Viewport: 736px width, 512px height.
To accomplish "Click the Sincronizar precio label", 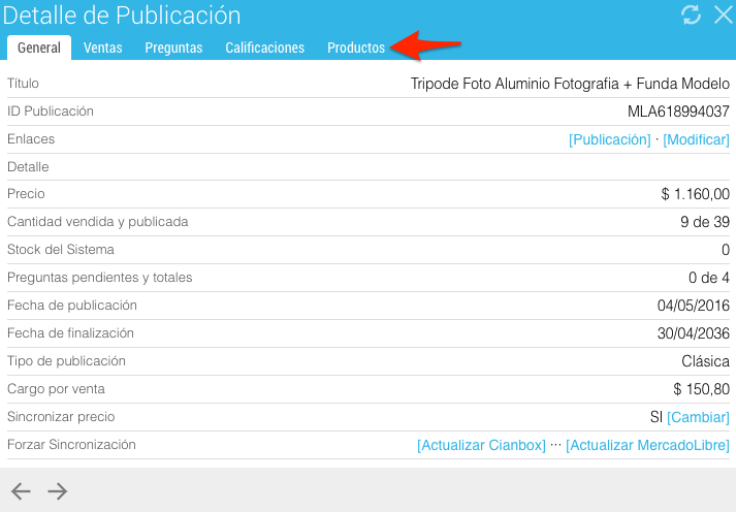I will (x=61, y=417).
